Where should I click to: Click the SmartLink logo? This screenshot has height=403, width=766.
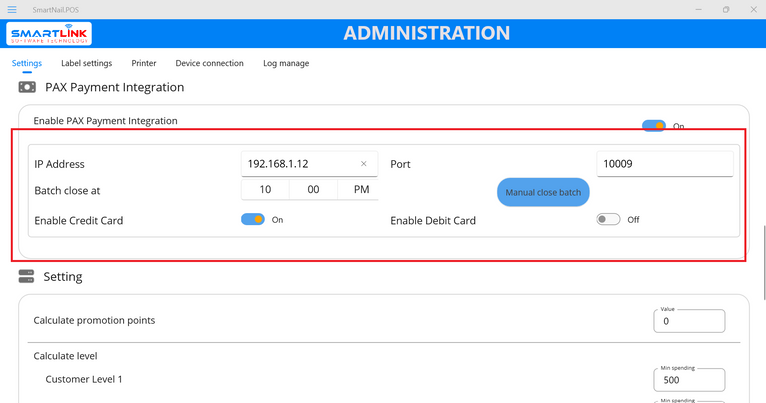50,34
